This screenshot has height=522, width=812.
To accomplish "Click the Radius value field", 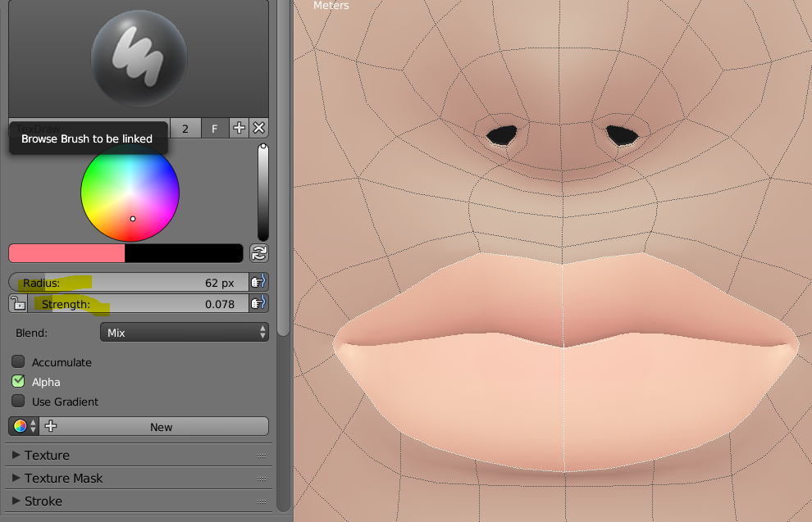I will pyautogui.click(x=129, y=283).
